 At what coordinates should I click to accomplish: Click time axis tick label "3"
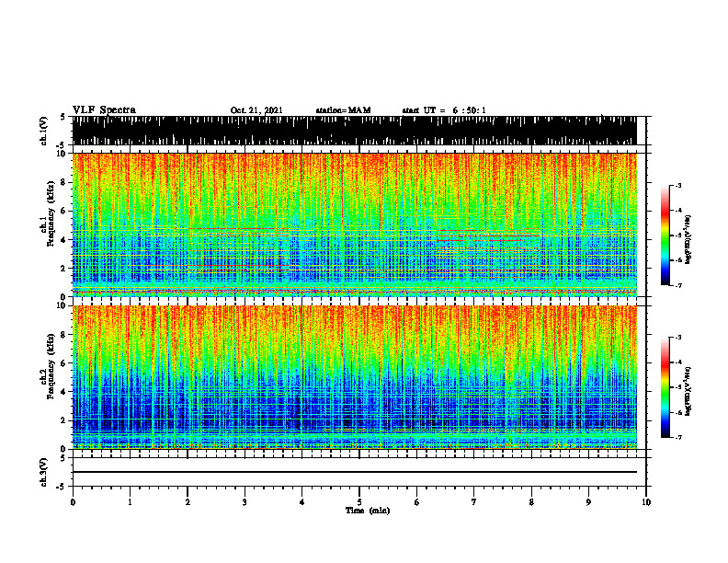(245, 502)
